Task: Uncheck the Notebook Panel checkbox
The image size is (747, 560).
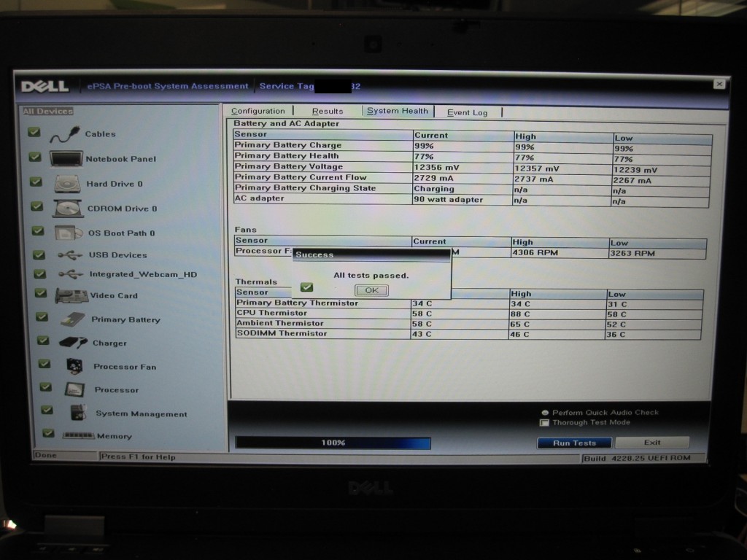Action: coord(35,157)
